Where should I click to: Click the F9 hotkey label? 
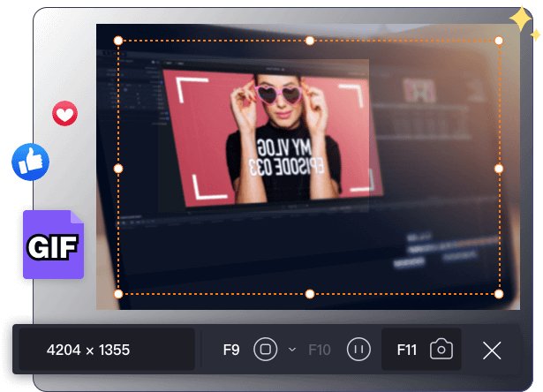pos(231,350)
